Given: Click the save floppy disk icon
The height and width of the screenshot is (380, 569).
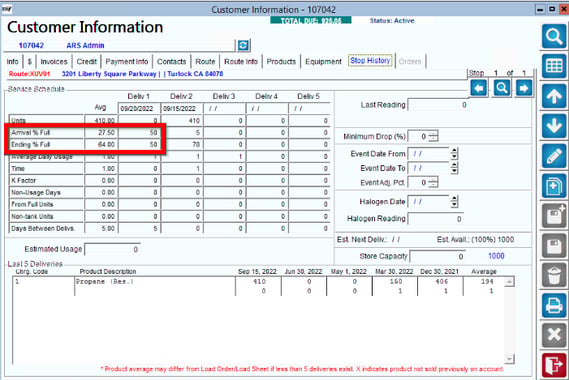Looking at the screenshot, I should click(x=554, y=246).
